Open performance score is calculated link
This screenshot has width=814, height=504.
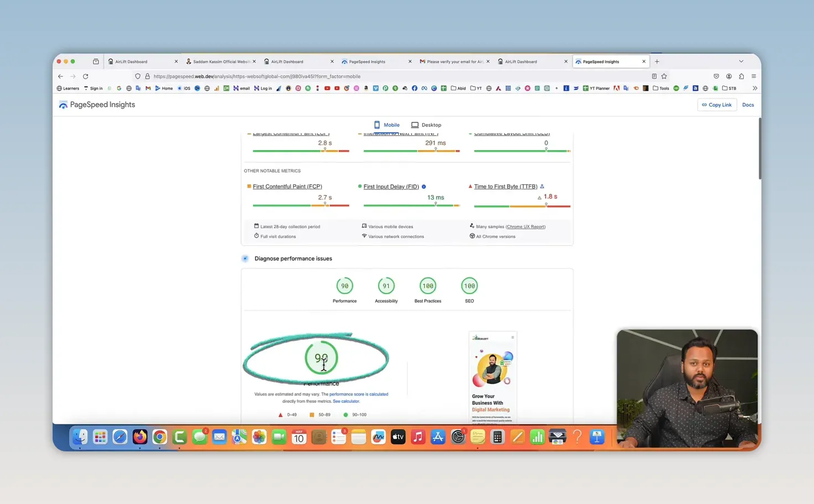[x=359, y=394]
